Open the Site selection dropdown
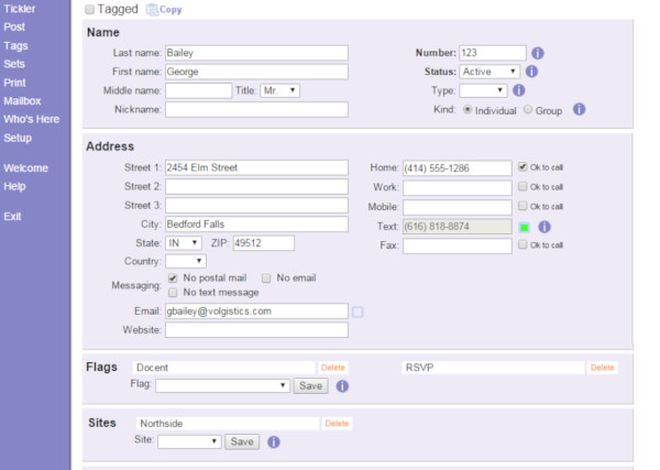 (189, 441)
